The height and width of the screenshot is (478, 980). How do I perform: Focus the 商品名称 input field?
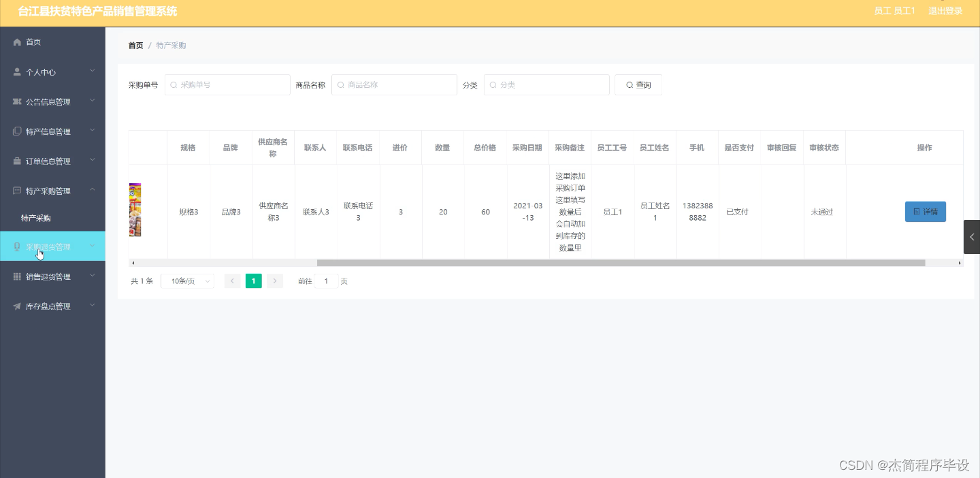pyautogui.click(x=394, y=85)
